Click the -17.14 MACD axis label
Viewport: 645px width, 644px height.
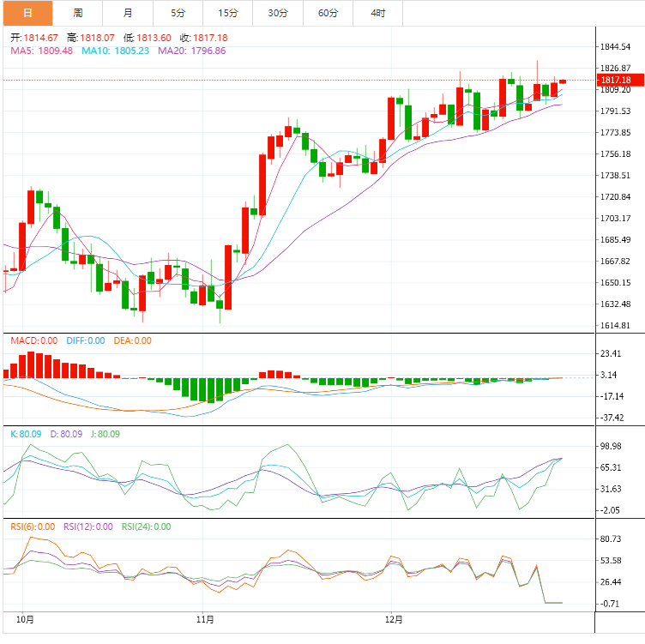[x=611, y=396]
